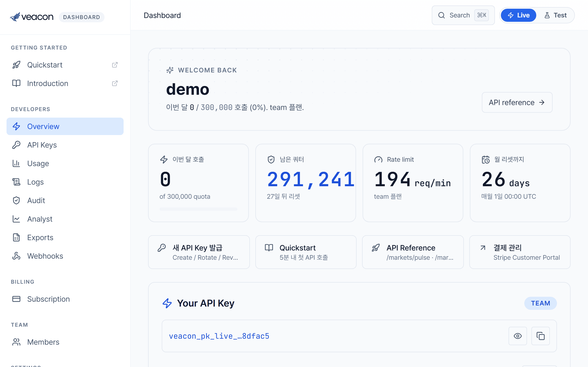Image resolution: width=588 pixels, height=367 pixels.
Task: Click the 26 days reset value
Action: [506, 180]
